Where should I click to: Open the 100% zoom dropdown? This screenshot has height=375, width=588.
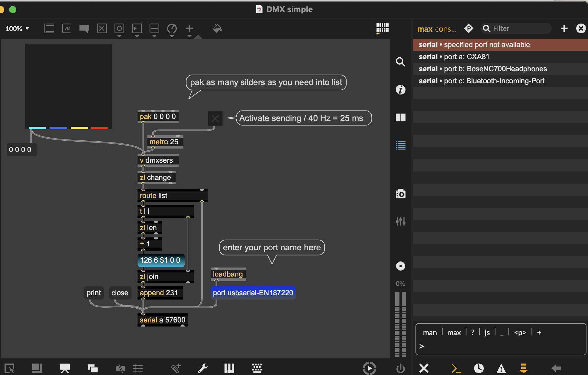17,29
